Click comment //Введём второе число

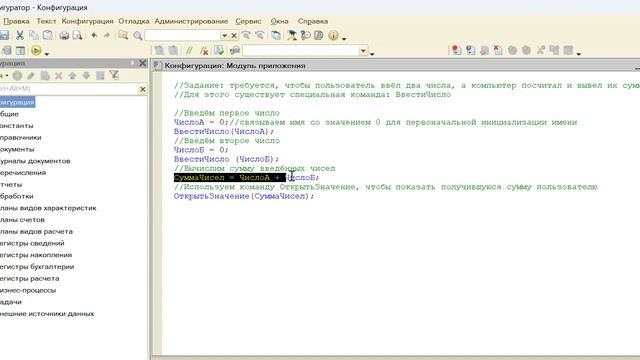tap(227, 141)
